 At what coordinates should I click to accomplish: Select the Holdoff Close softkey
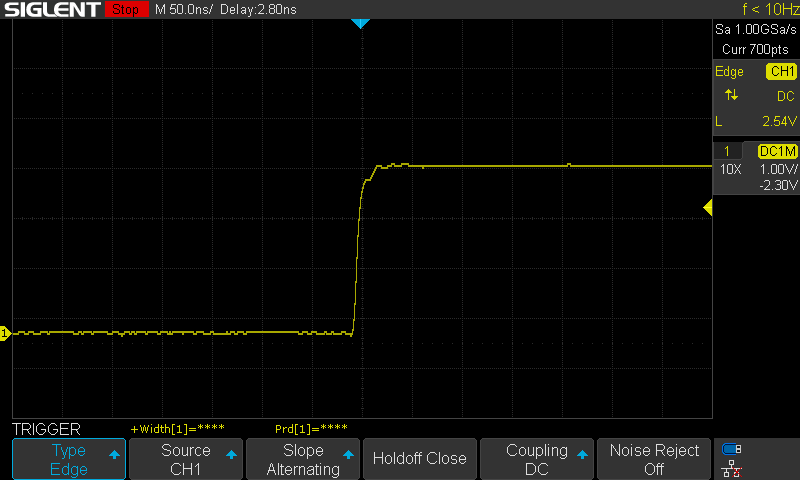tap(419, 459)
